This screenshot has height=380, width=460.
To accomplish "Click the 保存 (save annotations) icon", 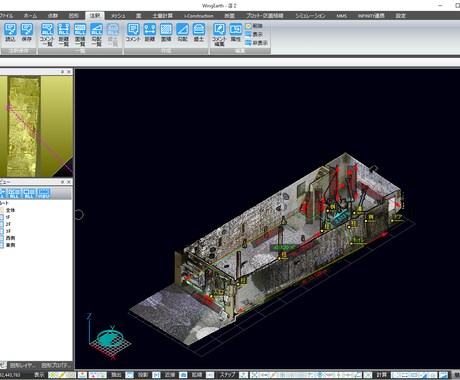I will point(27,32).
